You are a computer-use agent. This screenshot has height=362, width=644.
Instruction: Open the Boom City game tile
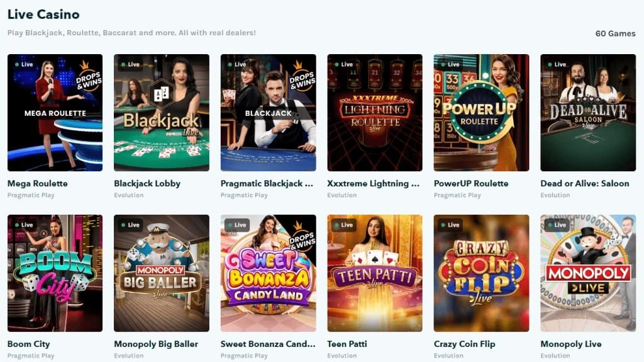click(x=55, y=273)
